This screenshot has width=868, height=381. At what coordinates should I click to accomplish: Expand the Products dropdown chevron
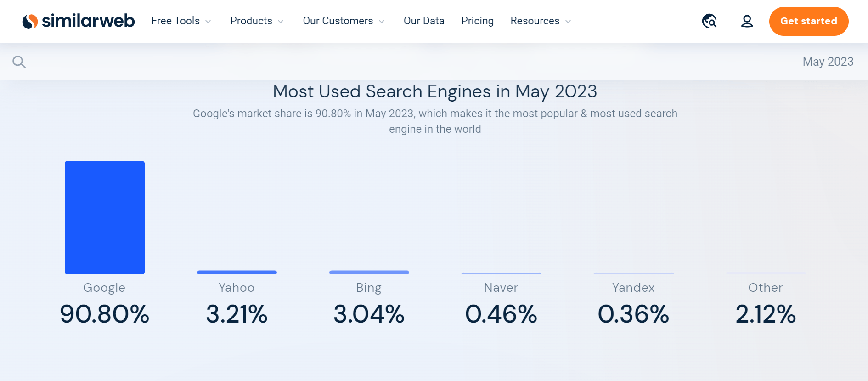click(281, 22)
